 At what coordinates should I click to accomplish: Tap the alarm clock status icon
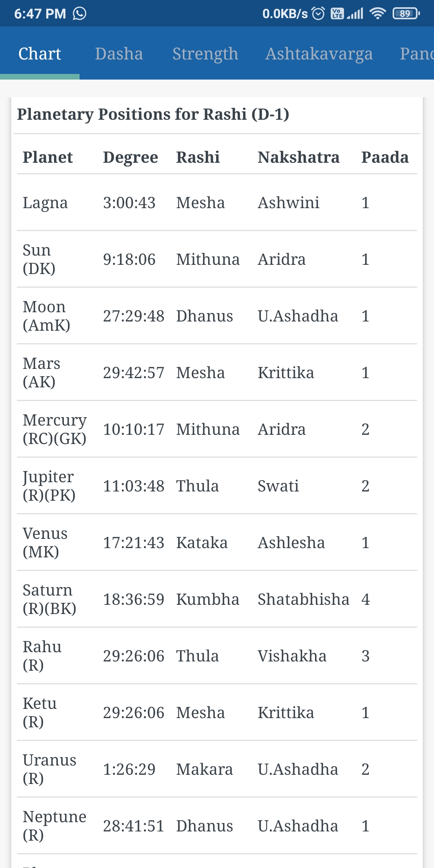[x=318, y=14]
